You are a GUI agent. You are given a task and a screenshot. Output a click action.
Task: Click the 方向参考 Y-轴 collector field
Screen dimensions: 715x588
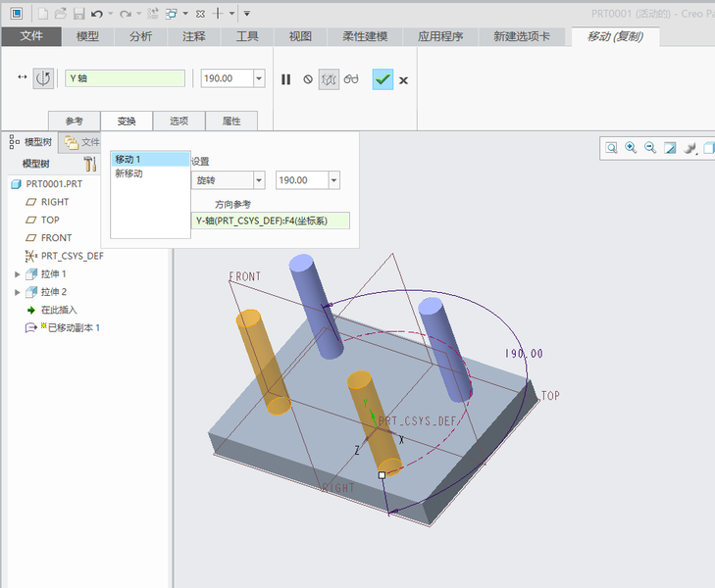click(x=271, y=220)
